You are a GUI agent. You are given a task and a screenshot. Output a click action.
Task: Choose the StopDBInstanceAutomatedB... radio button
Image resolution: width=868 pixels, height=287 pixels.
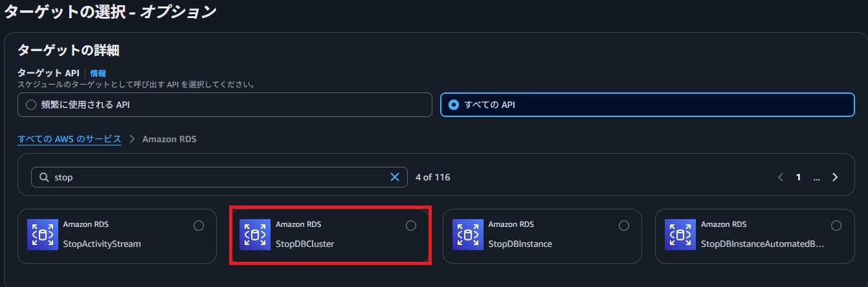[x=836, y=226]
